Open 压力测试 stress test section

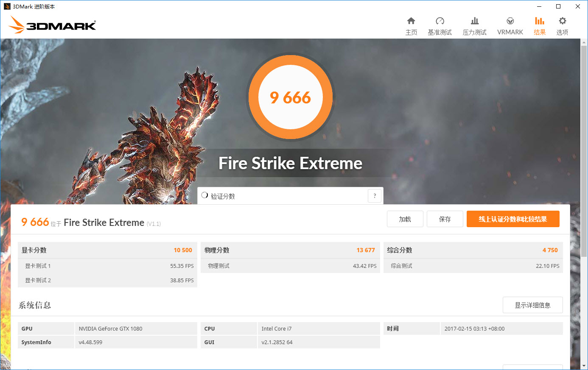(474, 25)
